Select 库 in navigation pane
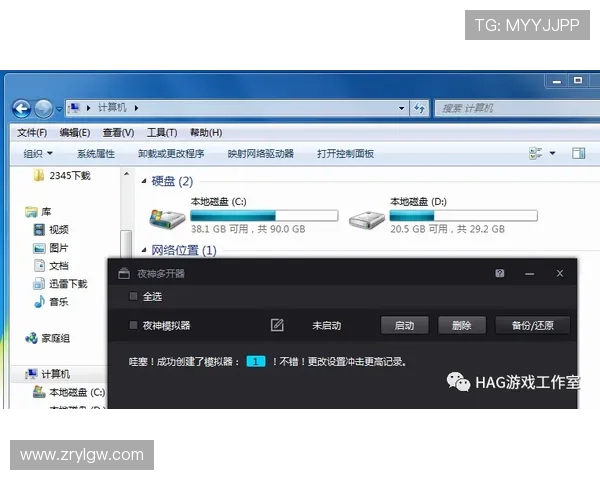 38,212
